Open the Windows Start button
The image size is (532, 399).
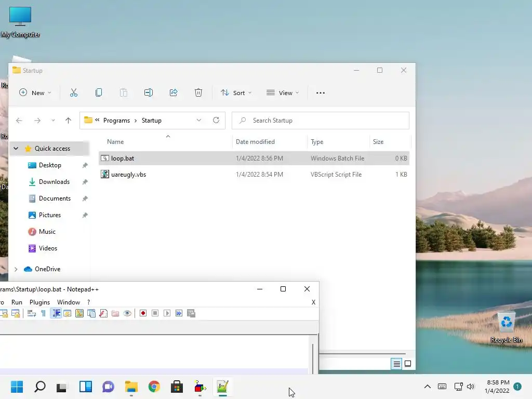click(x=17, y=387)
